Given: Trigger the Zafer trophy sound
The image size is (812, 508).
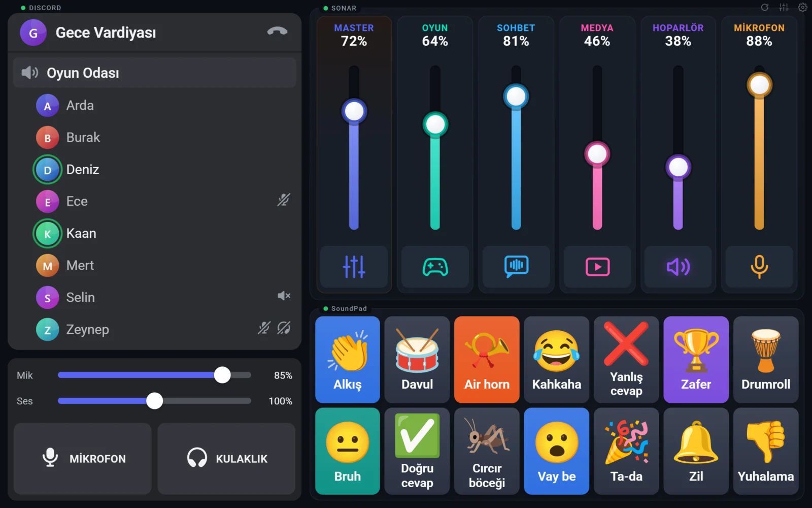Looking at the screenshot, I should tap(696, 360).
